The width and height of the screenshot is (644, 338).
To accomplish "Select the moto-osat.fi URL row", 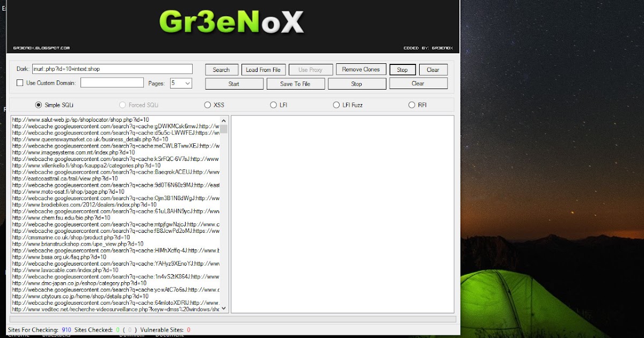I will click(x=115, y=192).
